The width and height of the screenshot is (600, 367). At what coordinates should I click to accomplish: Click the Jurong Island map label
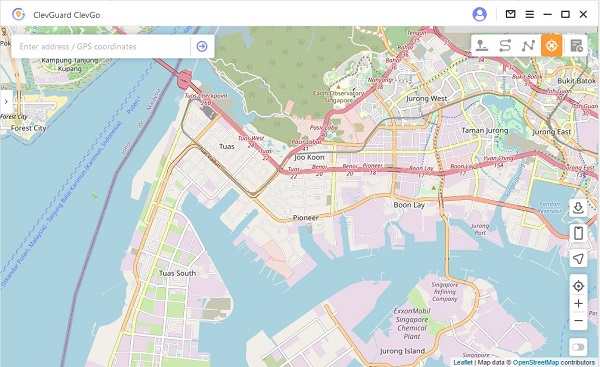click(x=402, y=351)
